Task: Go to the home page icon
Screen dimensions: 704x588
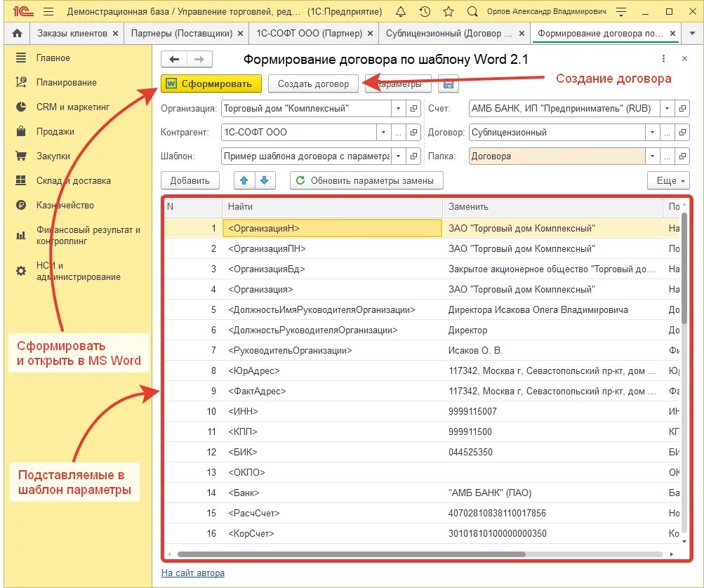Action: pyautogui.click(x=17, y=33)
